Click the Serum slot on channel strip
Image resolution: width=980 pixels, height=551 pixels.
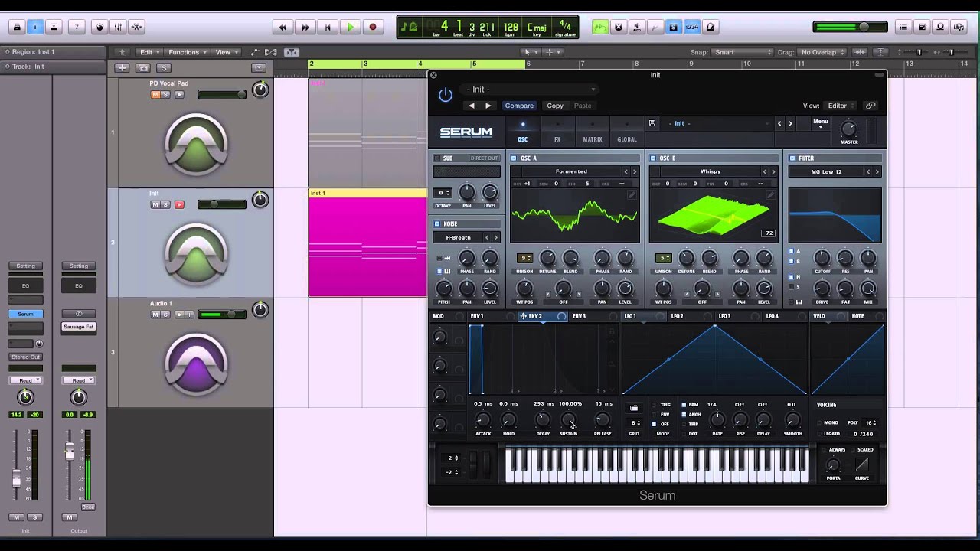coord(26,314)
